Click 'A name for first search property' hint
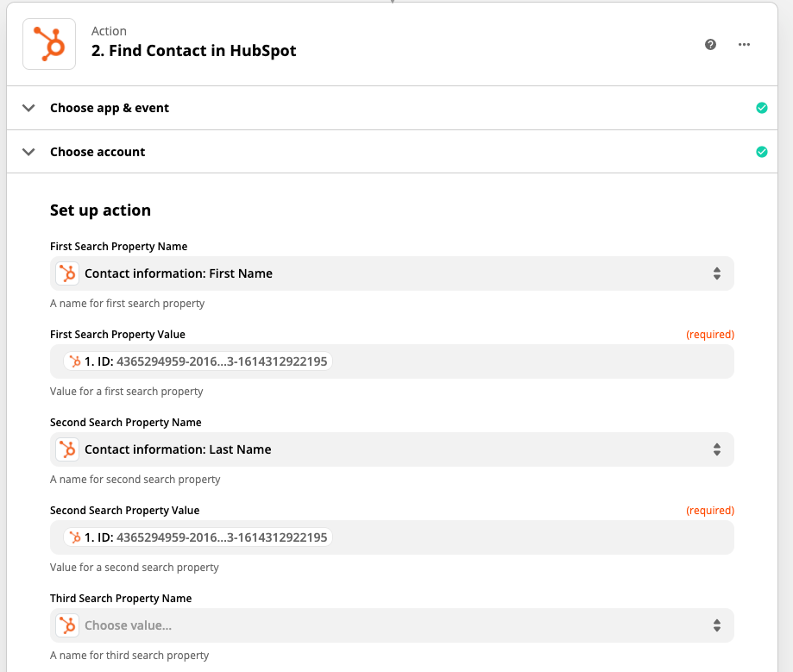 point(127,304)
